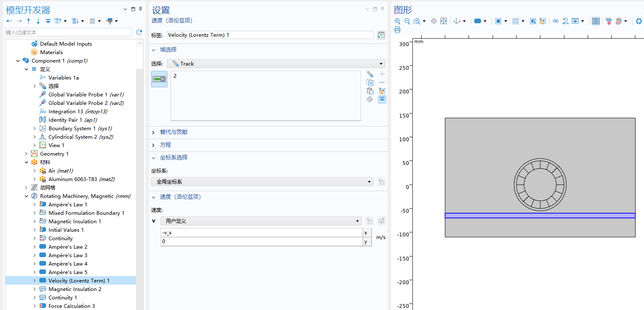Screen dimensions: 644x310
Task: Open the label properties icon beside label field
Action: (381, 35)
